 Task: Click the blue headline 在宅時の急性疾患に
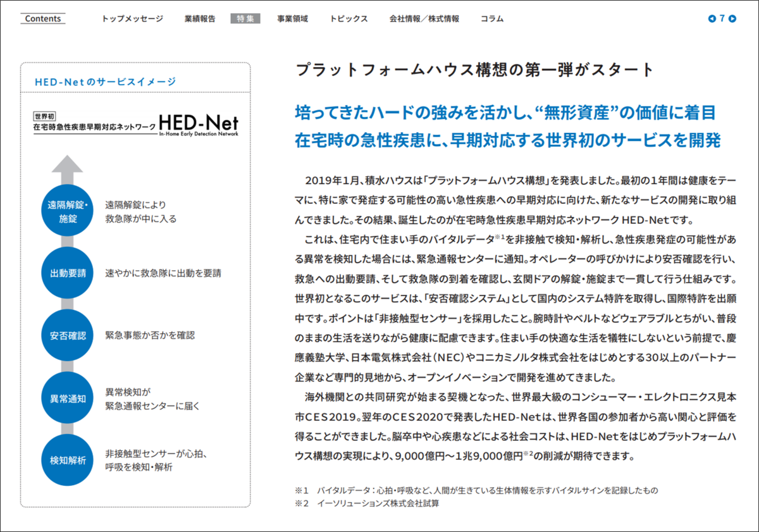[x=508, y=140]
